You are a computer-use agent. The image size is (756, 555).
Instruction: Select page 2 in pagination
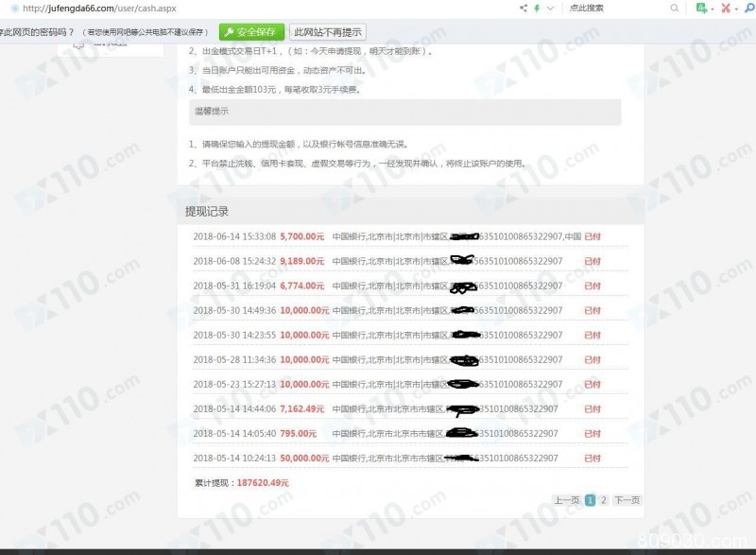[604, 500]
